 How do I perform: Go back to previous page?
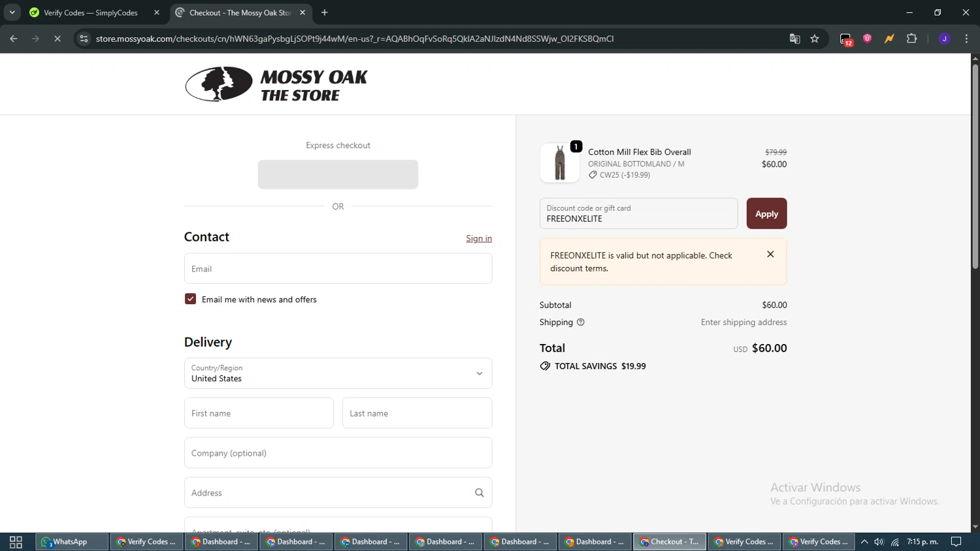pyautogui.click(x=14, y=39)
